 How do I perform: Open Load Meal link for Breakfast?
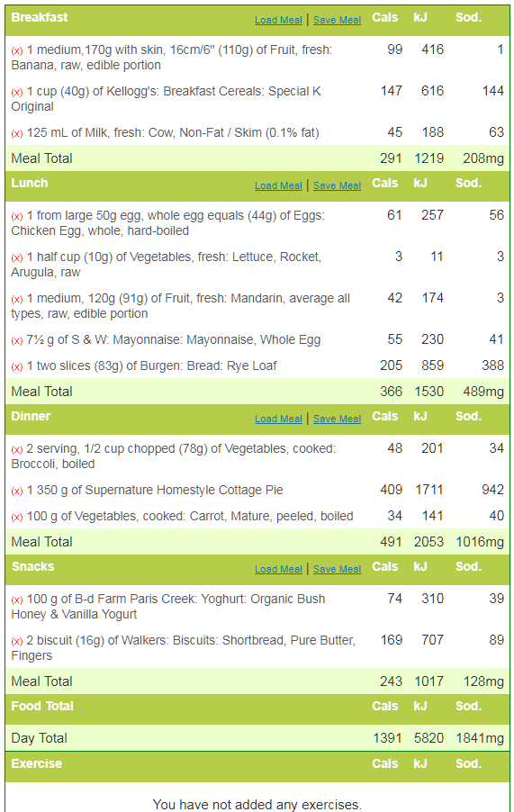tap(278, 20)
